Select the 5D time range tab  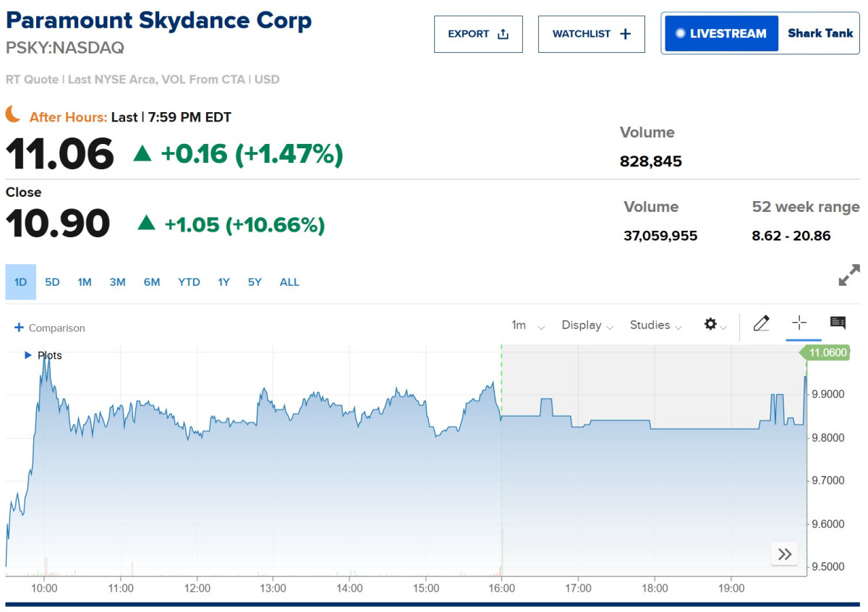click(x=52, y=282)
